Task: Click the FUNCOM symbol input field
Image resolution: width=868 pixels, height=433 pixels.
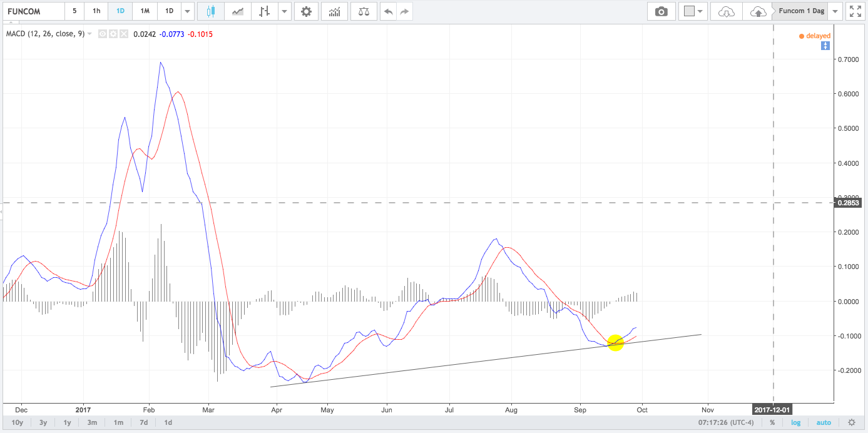Action: click(x=33, y=11)
